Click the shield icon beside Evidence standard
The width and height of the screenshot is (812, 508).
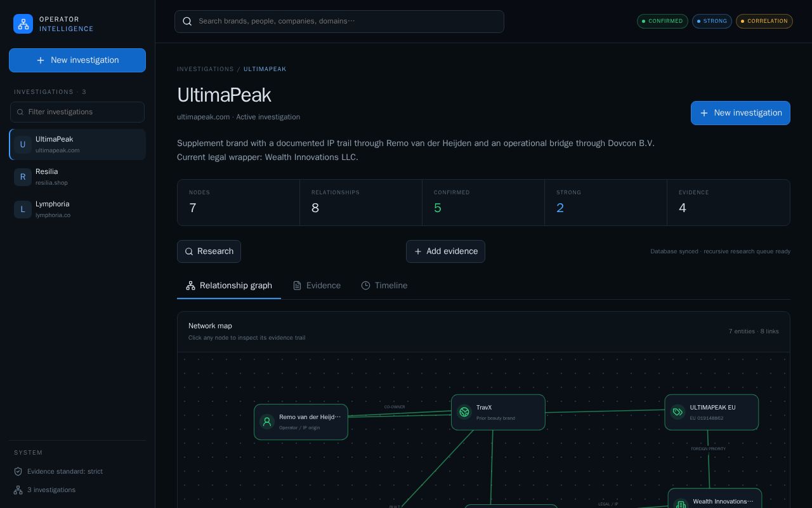(18, 472)
